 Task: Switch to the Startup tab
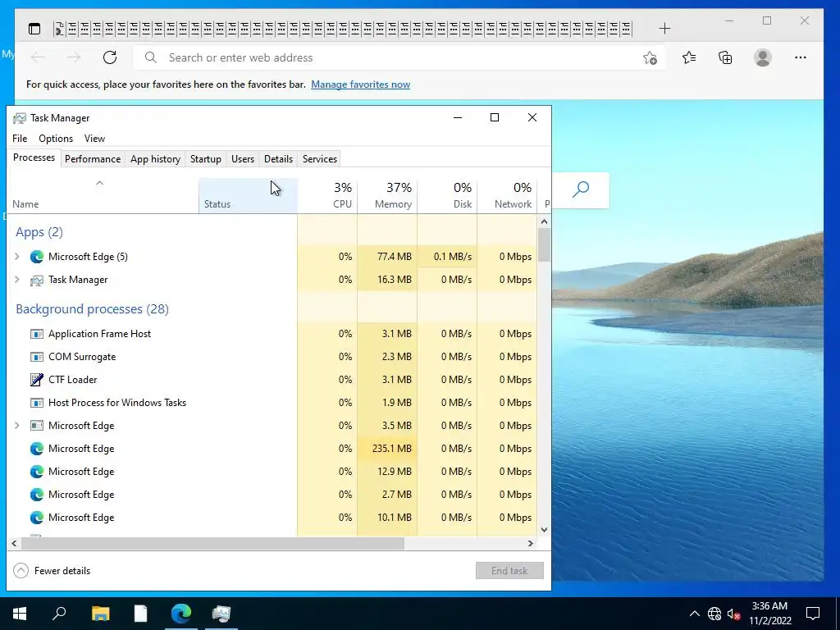click(x=206, y=159)
